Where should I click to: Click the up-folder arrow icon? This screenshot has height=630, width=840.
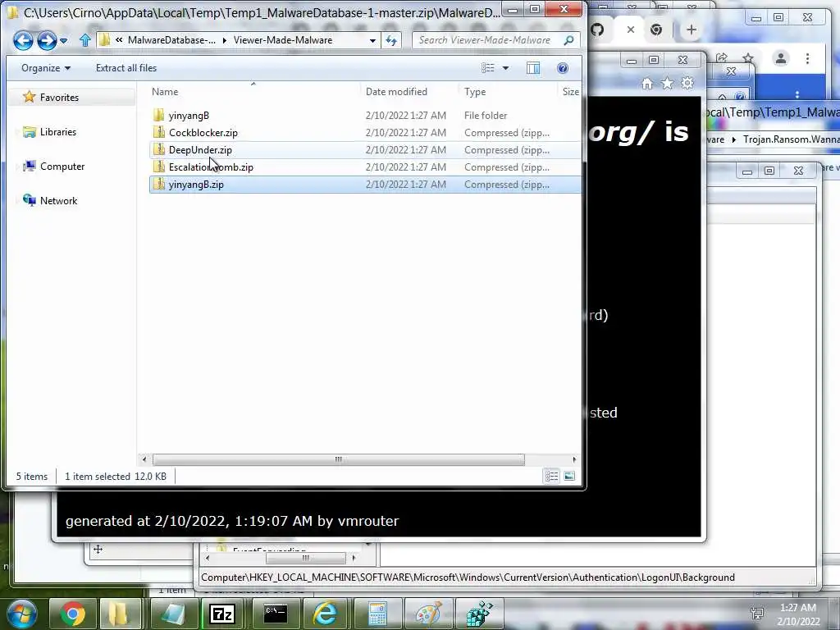coord(85,40)
